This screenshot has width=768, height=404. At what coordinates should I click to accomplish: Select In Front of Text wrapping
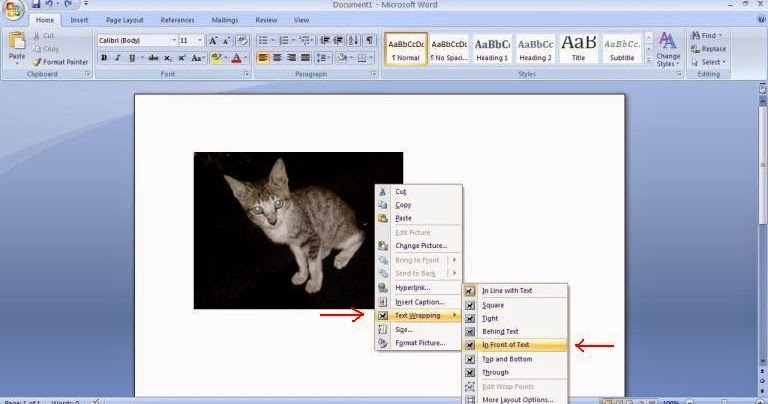[x=515, y=345]
